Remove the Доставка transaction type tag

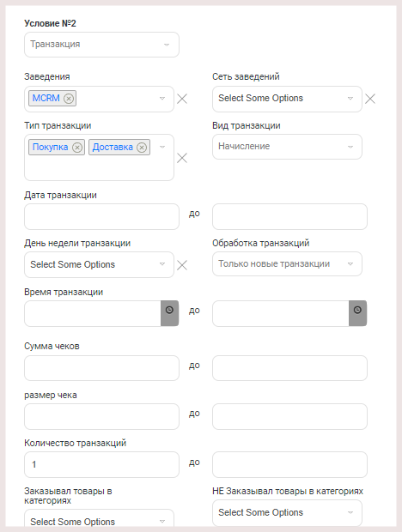pos(142,148)
